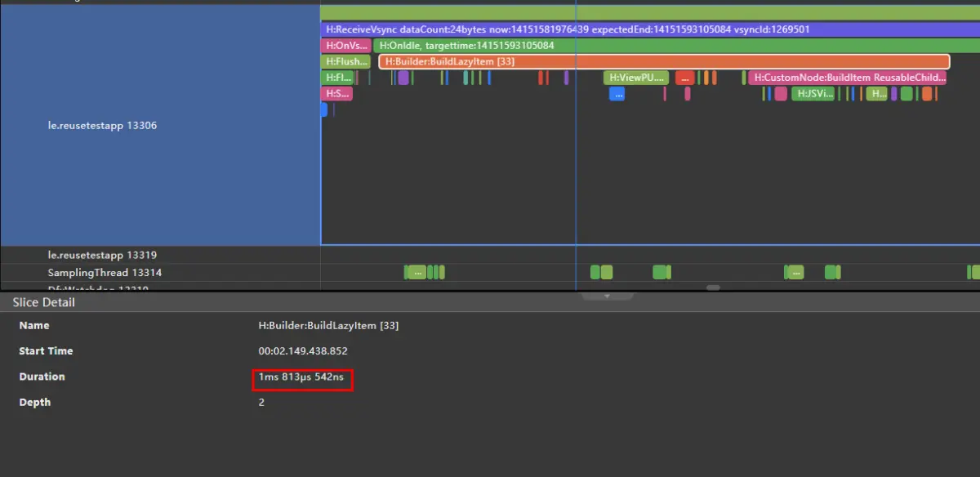
Task: Collapse the Slice Detail panel handle
Action: click(x=606, y=296)
